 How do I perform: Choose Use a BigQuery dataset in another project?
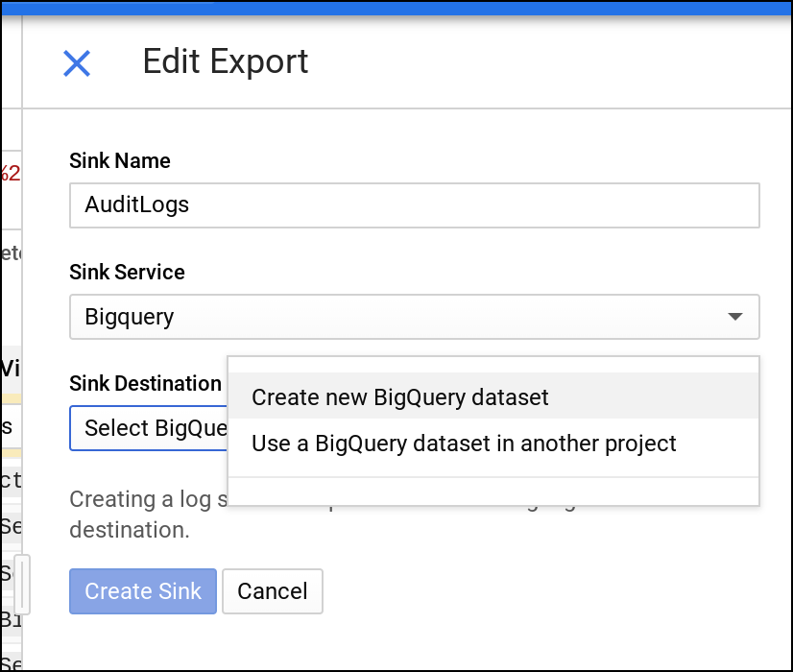coord(493,444)
